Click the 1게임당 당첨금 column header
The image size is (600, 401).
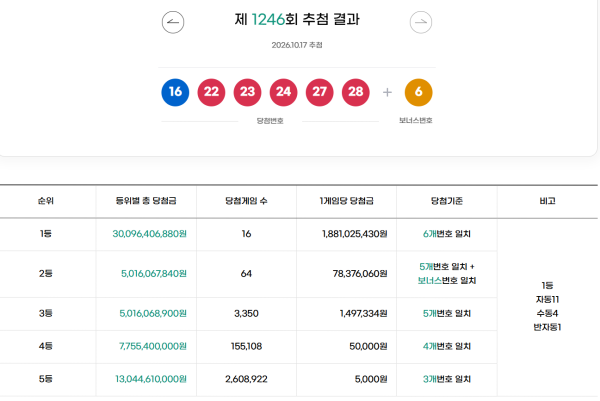(x=347, y=201)
